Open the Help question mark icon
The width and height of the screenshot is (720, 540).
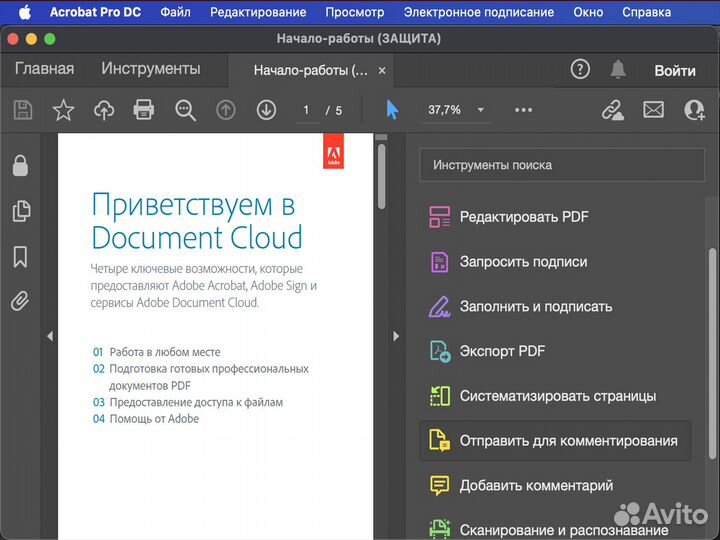(x=580, y=70)
